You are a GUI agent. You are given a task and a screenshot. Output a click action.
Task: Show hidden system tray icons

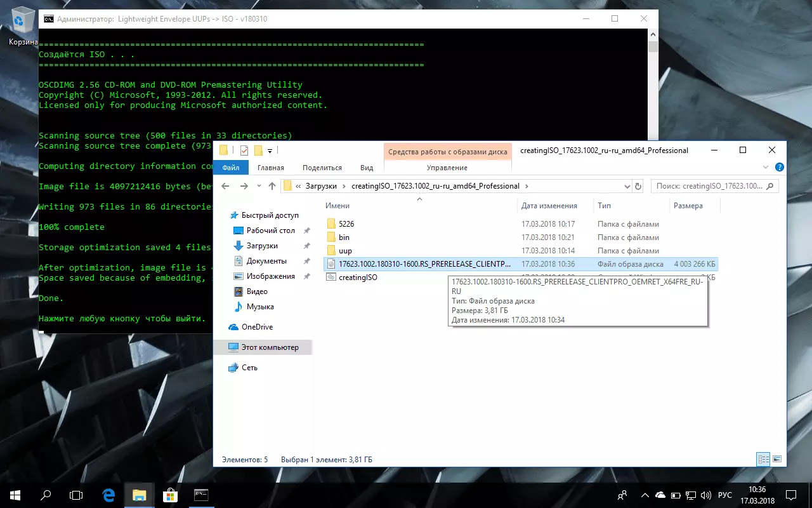tap(645, 495)
